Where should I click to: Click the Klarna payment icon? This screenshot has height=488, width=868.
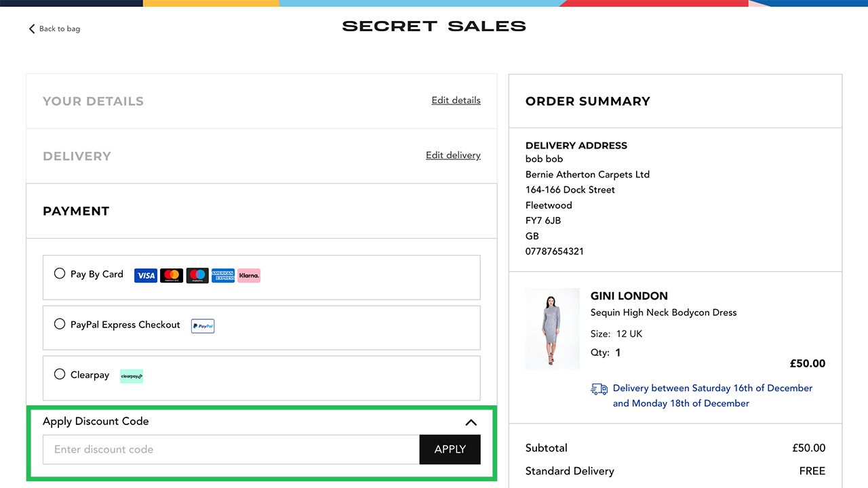click(x=249, y=275)
